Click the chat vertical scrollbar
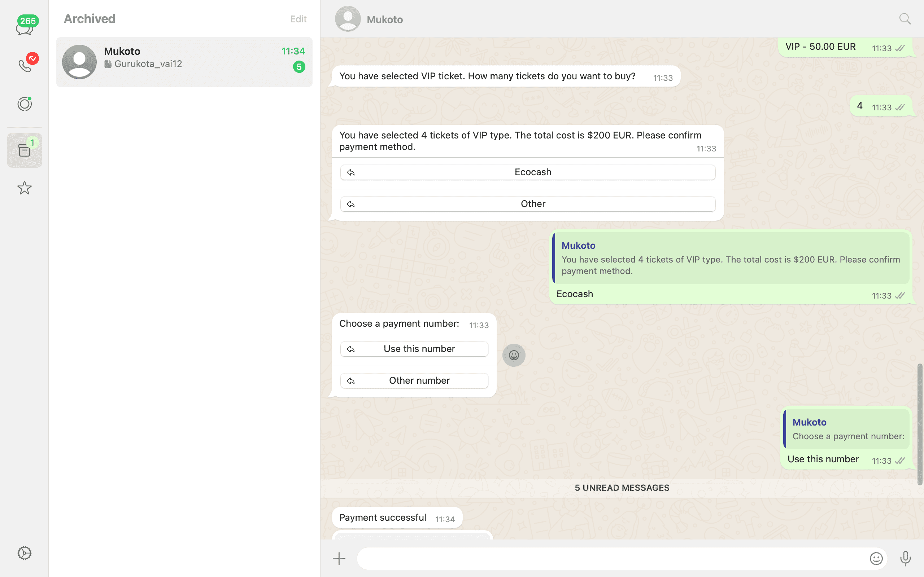The width and height of the screenshot is (924, 577). click(920, 424)
